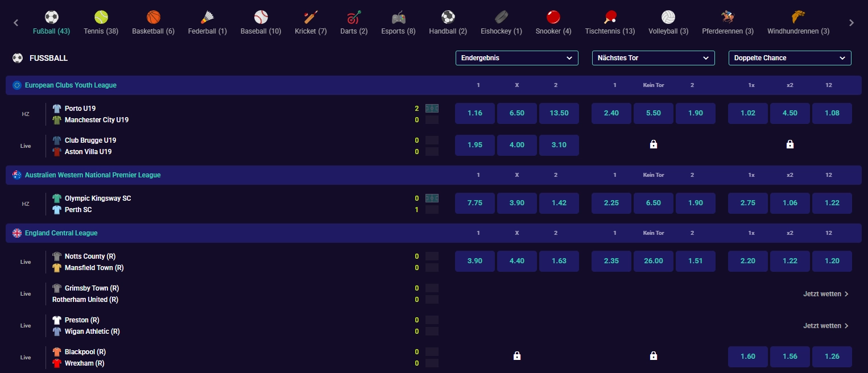
Task: Select the Windhundrennen (3) icon
Action: coord(798,16)
